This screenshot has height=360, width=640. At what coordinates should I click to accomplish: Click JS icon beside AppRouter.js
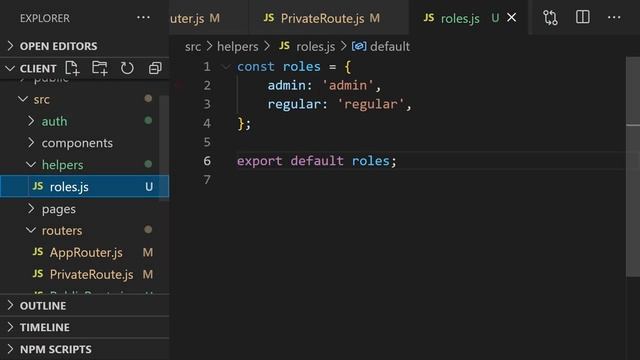pyautogui.click(x=38, y=252)
